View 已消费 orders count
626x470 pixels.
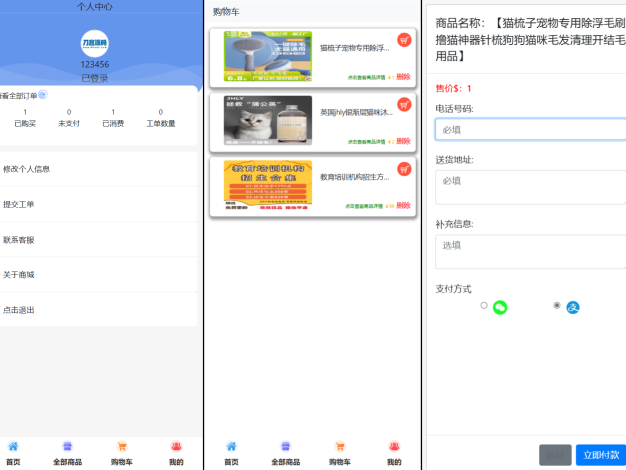(113, 118)
